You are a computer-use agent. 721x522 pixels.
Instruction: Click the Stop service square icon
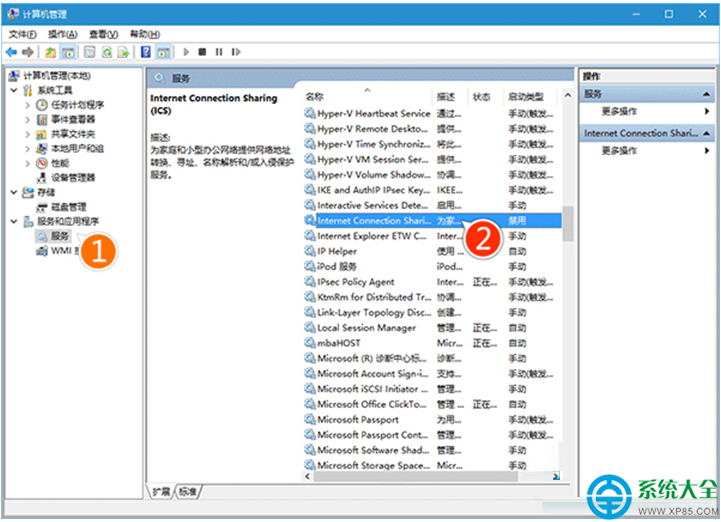(x=202, y=52)
